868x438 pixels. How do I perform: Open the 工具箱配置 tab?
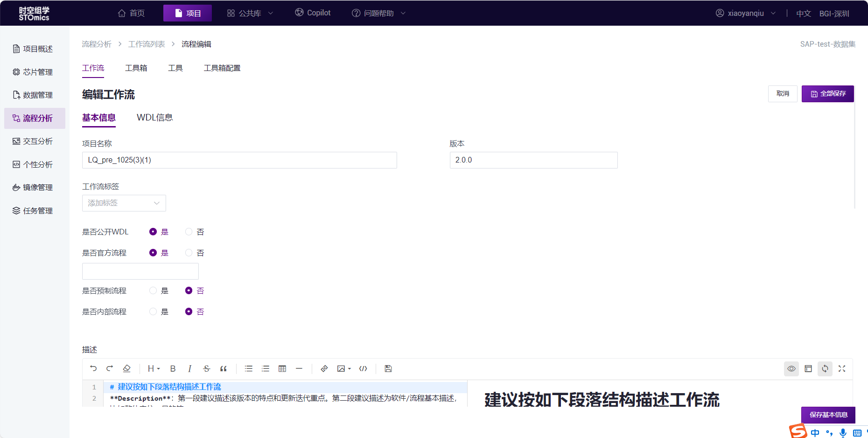[222, 68]
